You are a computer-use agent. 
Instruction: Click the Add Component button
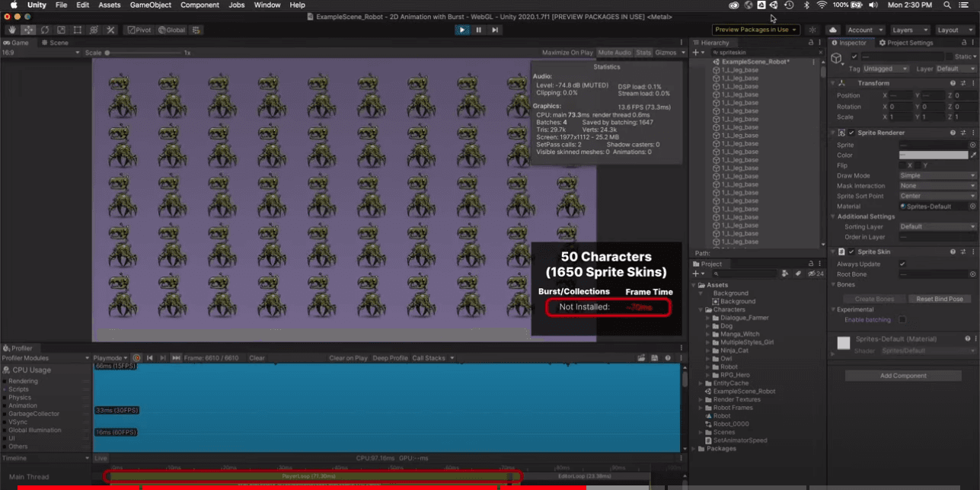903,376
